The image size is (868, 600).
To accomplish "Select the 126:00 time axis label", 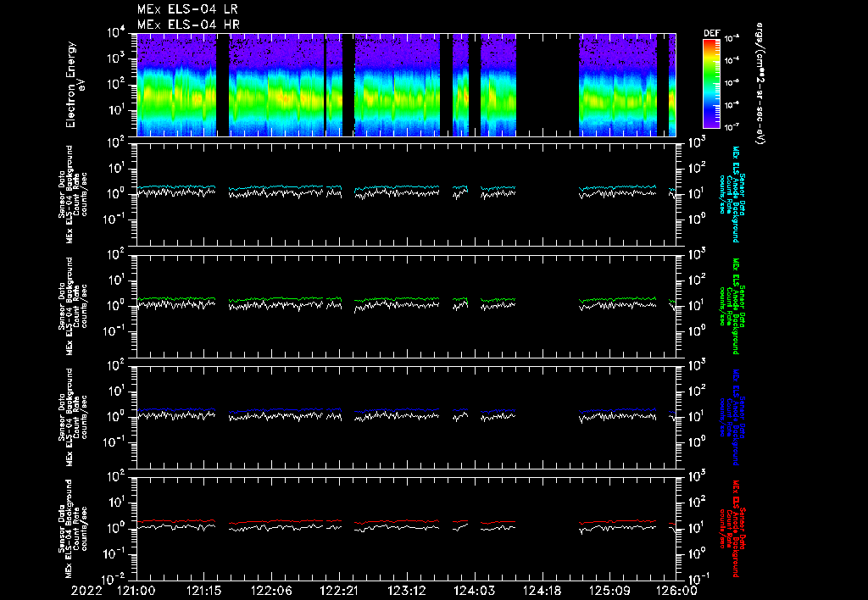I will pyautogui.click(x=676, y=591).
